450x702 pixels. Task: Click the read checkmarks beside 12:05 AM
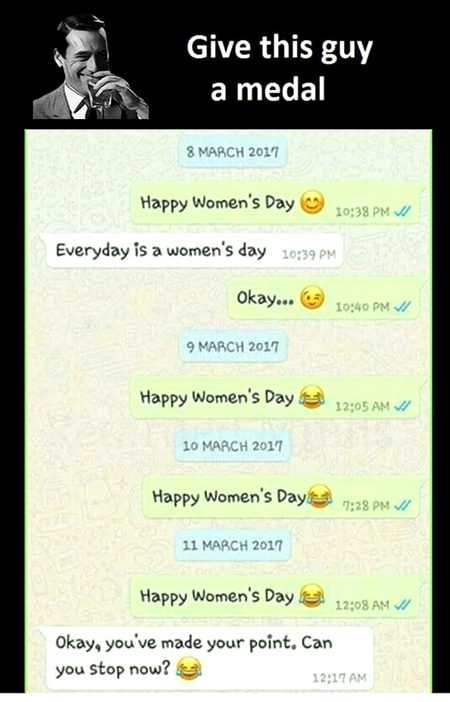[x=402, y=406]
